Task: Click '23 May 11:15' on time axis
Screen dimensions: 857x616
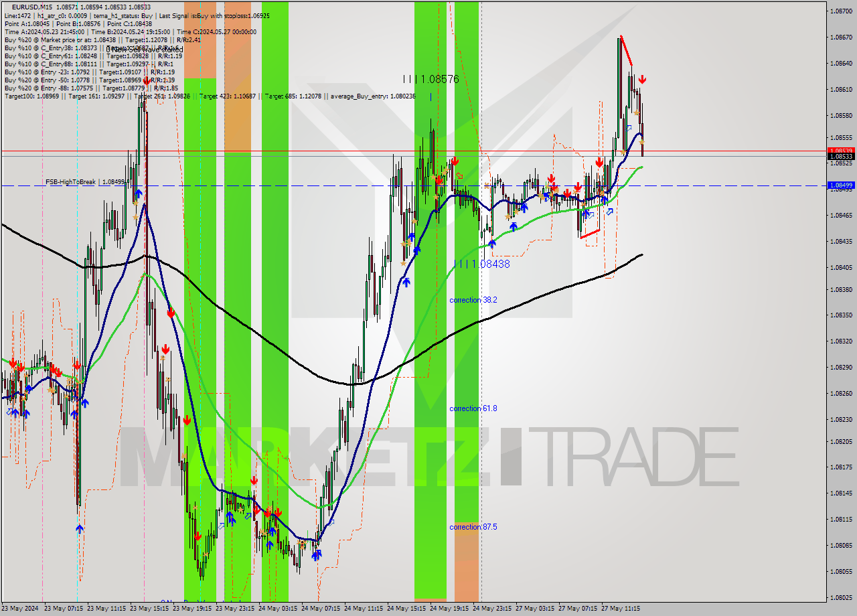Action: pos(107,609)
